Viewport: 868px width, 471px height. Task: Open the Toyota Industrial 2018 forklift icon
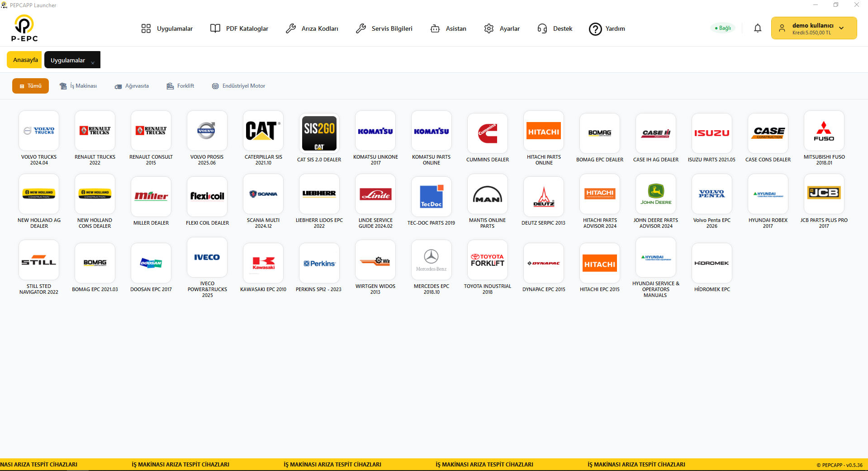point(488,260)
